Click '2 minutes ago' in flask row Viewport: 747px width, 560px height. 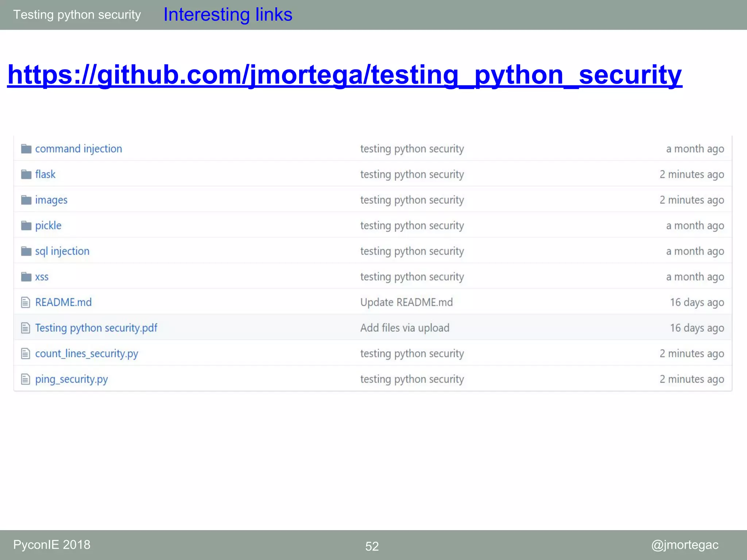692,174
